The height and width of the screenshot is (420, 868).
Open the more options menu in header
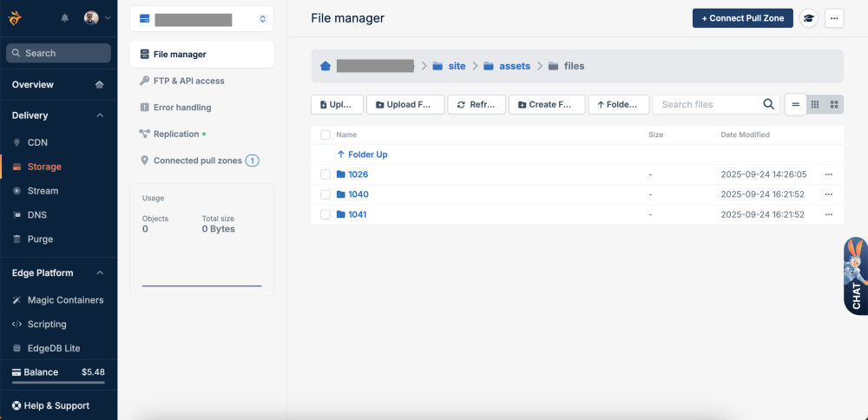point(834,18)
